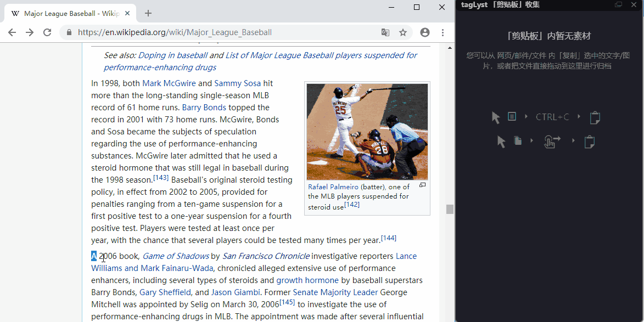Image resolution: width=644 pixels, height=322 pixels.
Task: View the Rafael Palmeiro batting photo
Action: (367, 132)
